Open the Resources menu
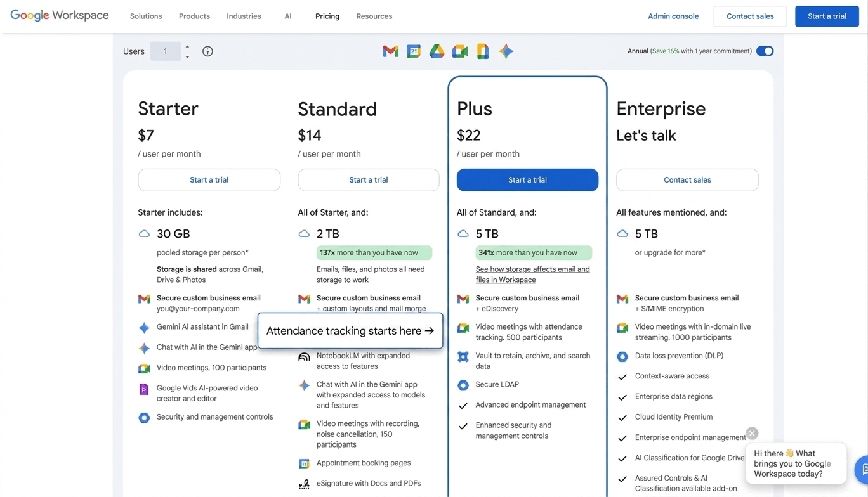 [374, 16]
